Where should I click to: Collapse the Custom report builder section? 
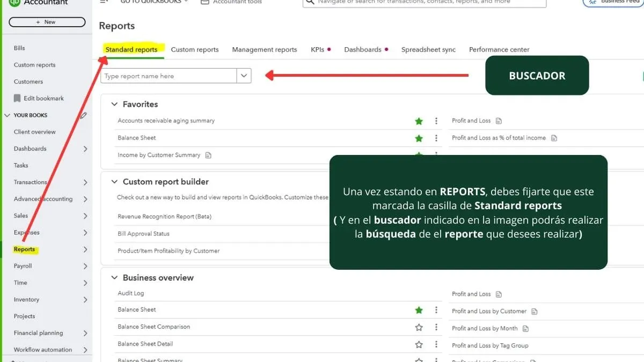[x=114, y=182]
